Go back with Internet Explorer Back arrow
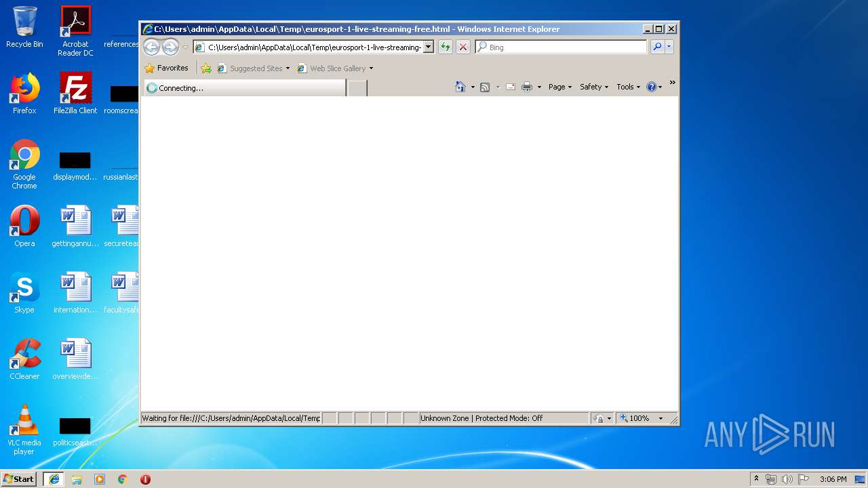 pos(151,47)
